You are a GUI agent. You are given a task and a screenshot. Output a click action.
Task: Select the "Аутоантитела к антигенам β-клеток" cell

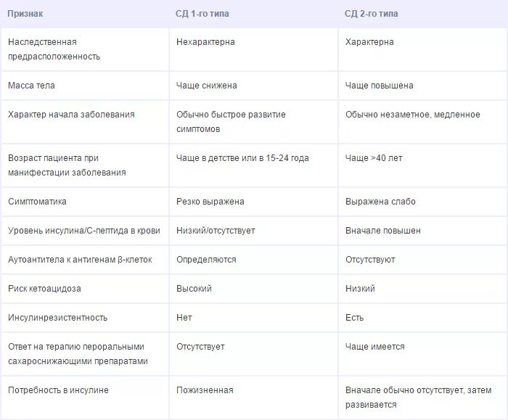[x=80, y=260]
